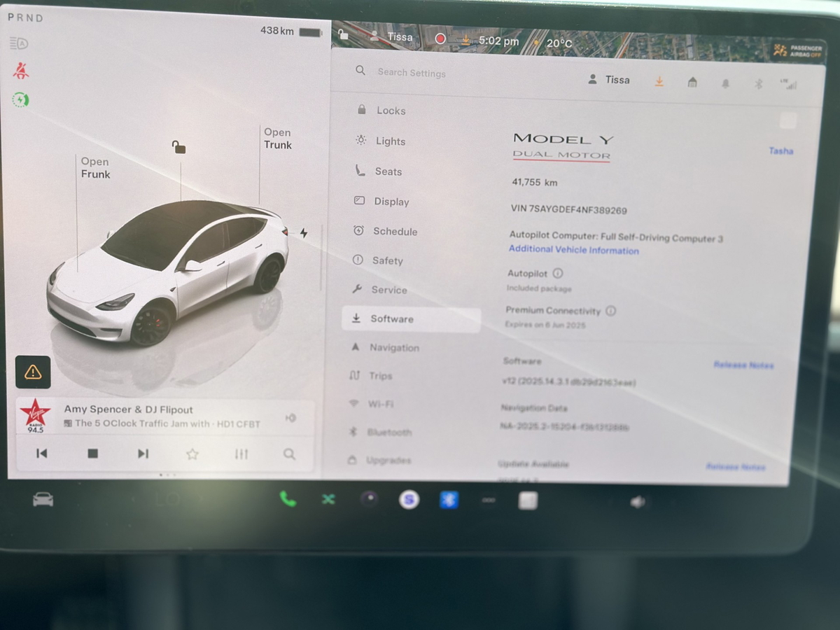The height and width of the screenshot is (630, 840).
Task: Open the Frunk
Action: [95, 168]
